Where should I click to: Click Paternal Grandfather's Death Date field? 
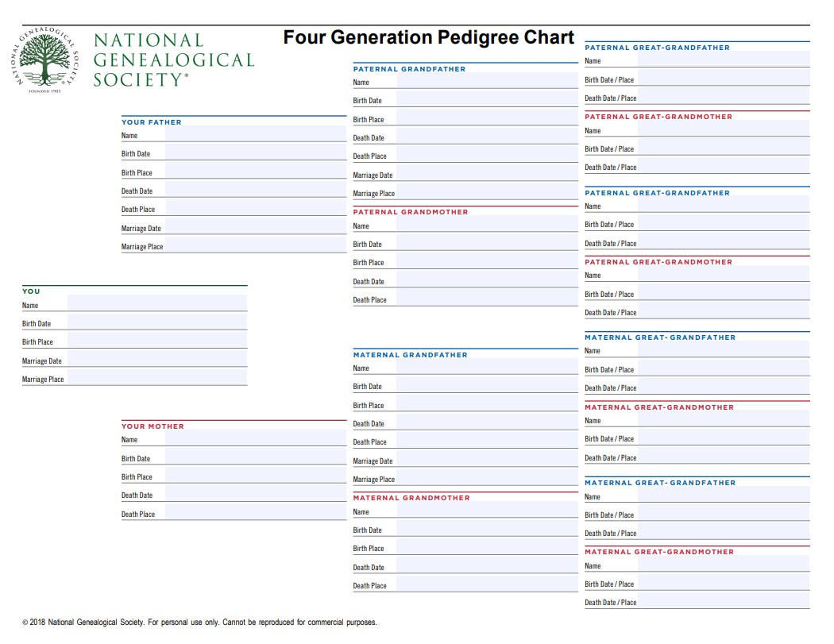pos(487,136)
